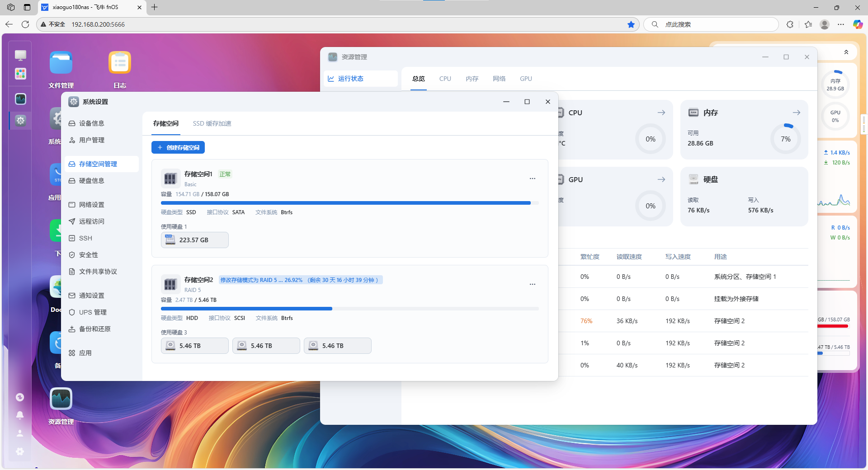Select the second 5.46 TB disk chip

pyautogui.click(x=266, y=346)
